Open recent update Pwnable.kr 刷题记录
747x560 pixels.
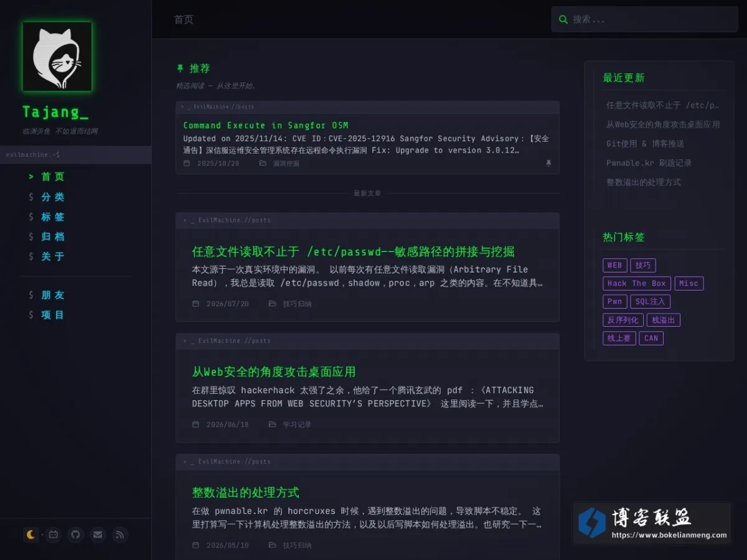point(649,163)
